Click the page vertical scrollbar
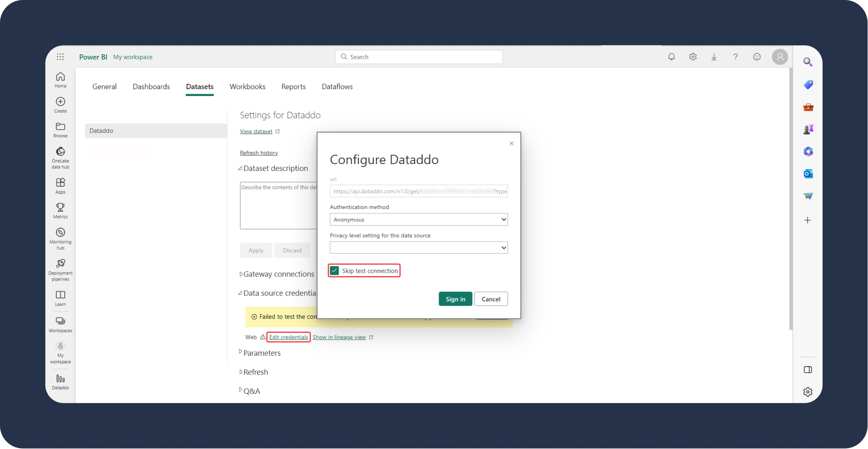The image size is (868, 449). (x=790, y=199)
